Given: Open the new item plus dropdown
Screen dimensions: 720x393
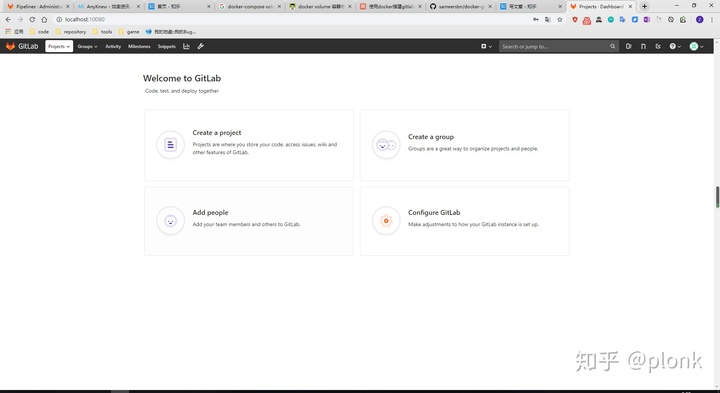Looking at the screenshot, I should point(486,46).
